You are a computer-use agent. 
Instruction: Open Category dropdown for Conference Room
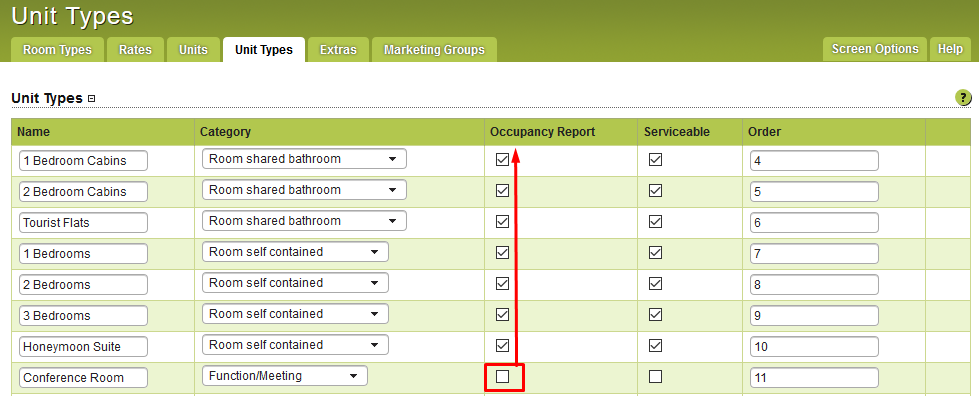point(285,376)
